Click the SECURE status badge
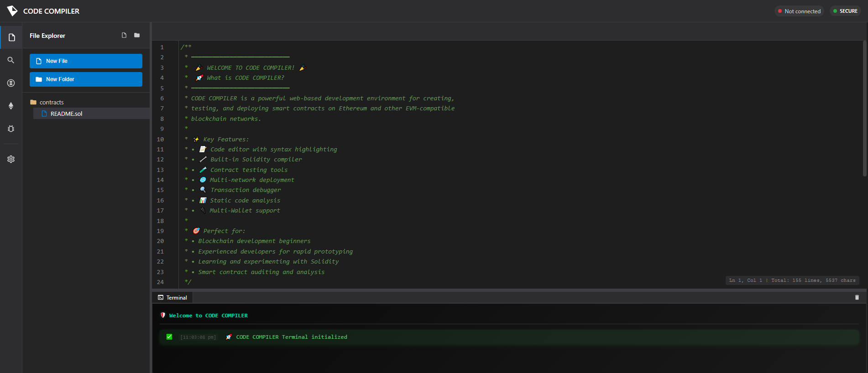The width and height of the screenshot is (868, 373). pyautogui.click(x=845, y=11)
